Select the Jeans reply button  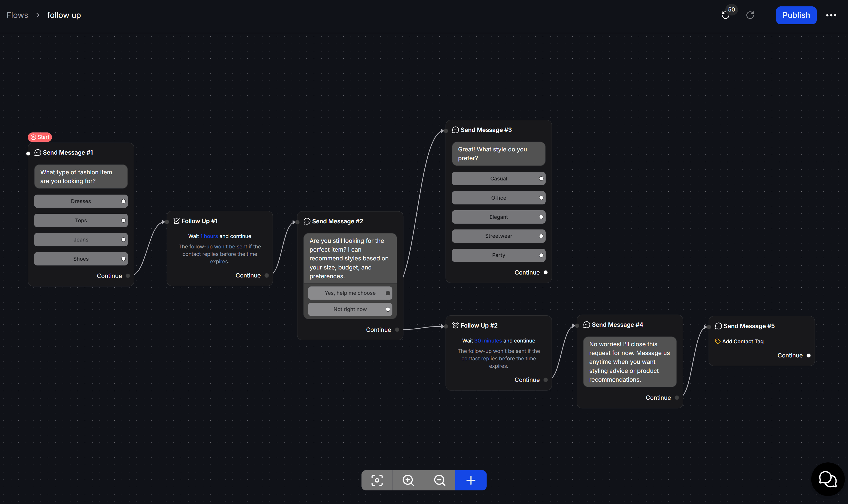tap(81, 240)
